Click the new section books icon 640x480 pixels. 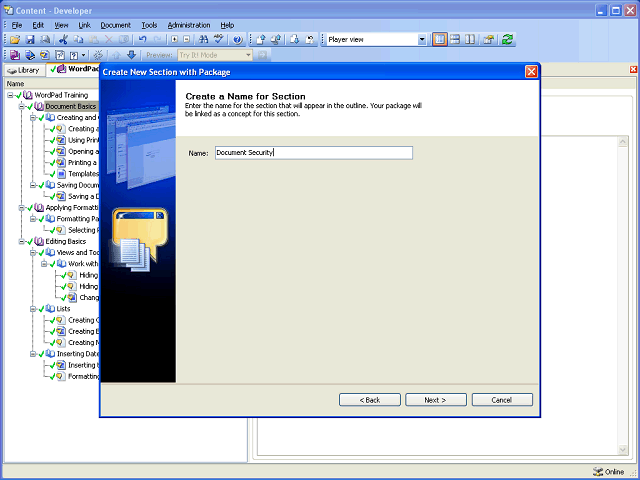[30, 55]
